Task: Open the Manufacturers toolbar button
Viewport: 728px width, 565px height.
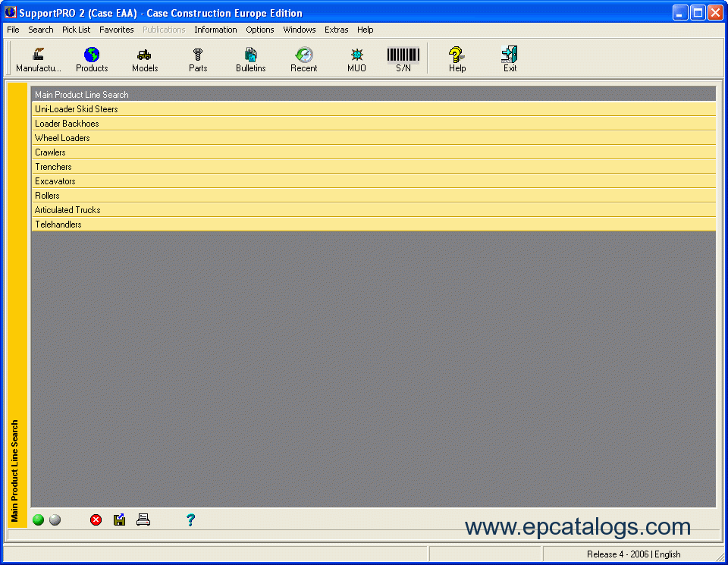Action: 39,59
